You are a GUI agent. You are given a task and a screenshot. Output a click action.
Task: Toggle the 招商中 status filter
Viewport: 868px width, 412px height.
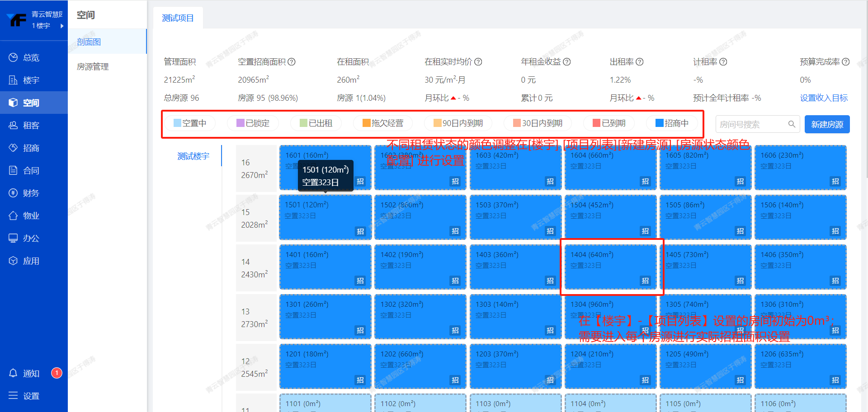[672, 123]
